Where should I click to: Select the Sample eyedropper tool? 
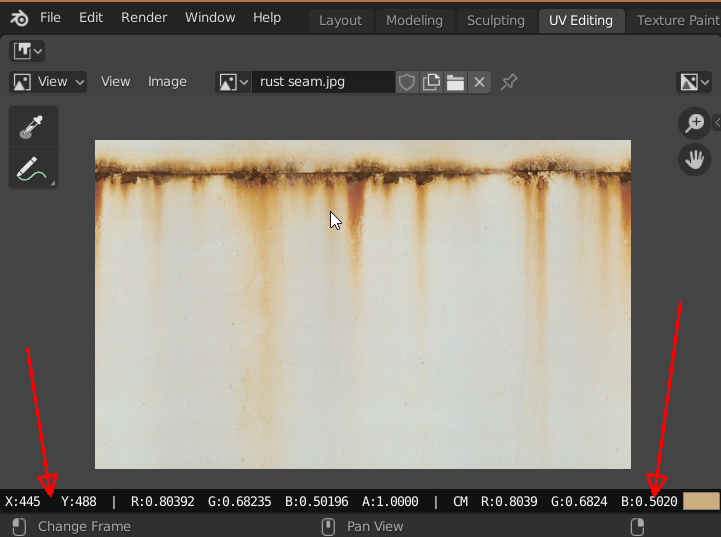[x=33, y=126]
